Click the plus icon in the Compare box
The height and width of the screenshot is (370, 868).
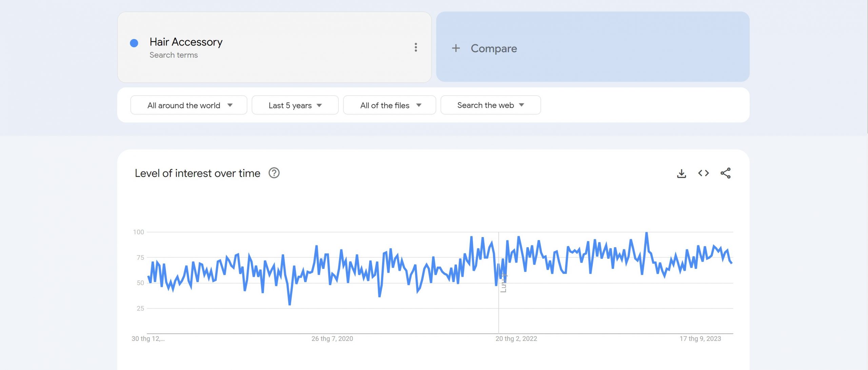tap(456, 48)
